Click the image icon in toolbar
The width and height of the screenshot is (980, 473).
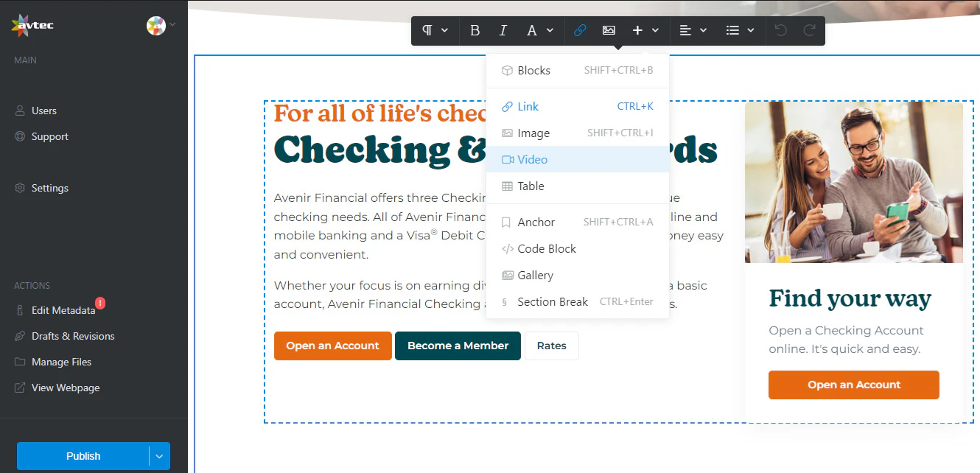(609, 30)
